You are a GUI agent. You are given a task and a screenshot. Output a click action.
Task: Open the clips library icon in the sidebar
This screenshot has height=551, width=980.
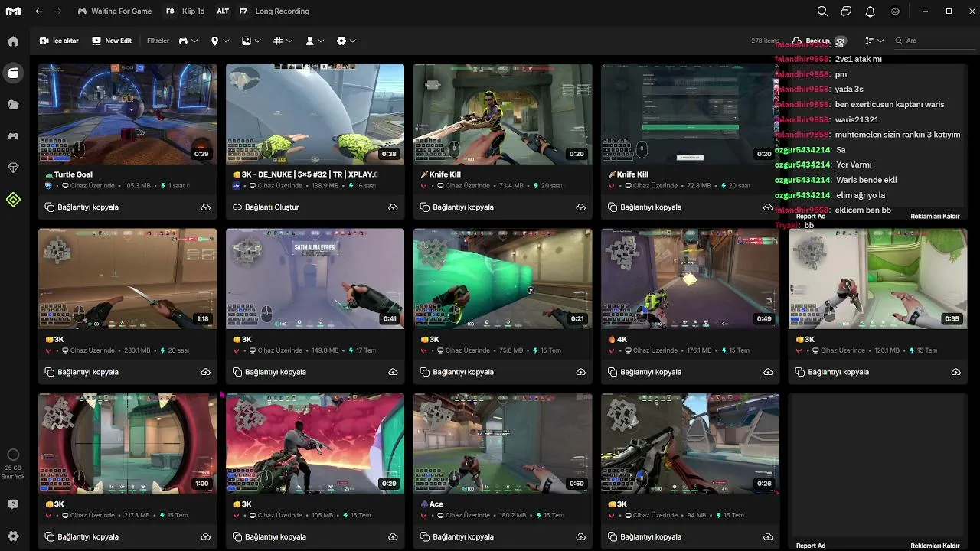(x=13, y=73)
